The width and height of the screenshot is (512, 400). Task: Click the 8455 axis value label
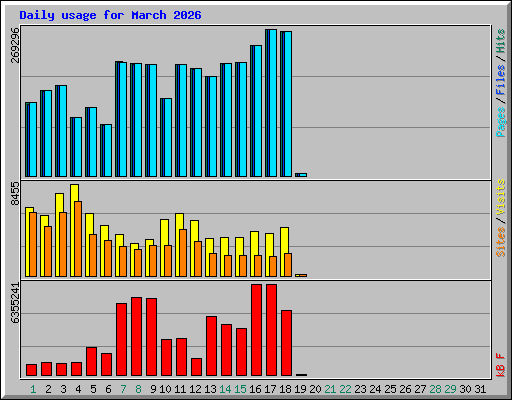click(x=15, y=194)
